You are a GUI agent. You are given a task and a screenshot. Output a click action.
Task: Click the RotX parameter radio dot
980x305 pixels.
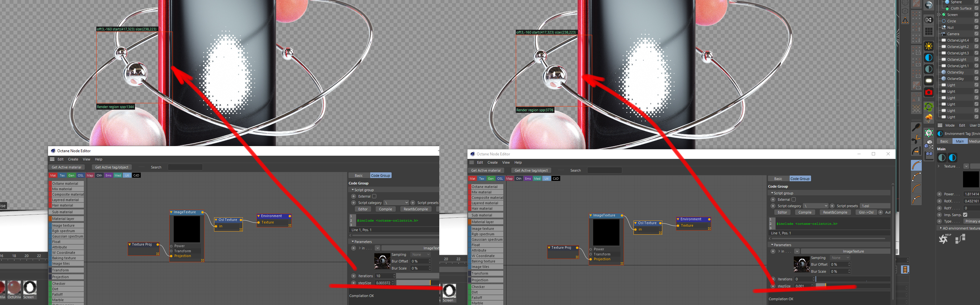click(x=939, y=201)
